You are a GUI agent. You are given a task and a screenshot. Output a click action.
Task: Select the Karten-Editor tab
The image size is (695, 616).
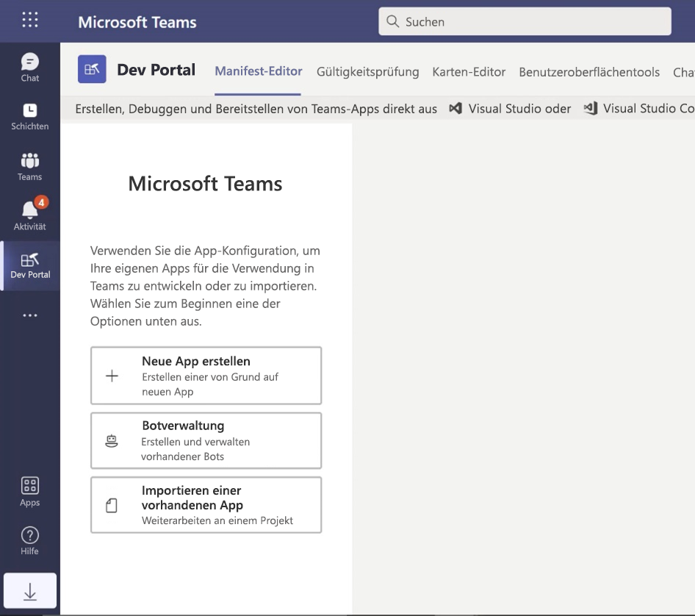point(469,72)
